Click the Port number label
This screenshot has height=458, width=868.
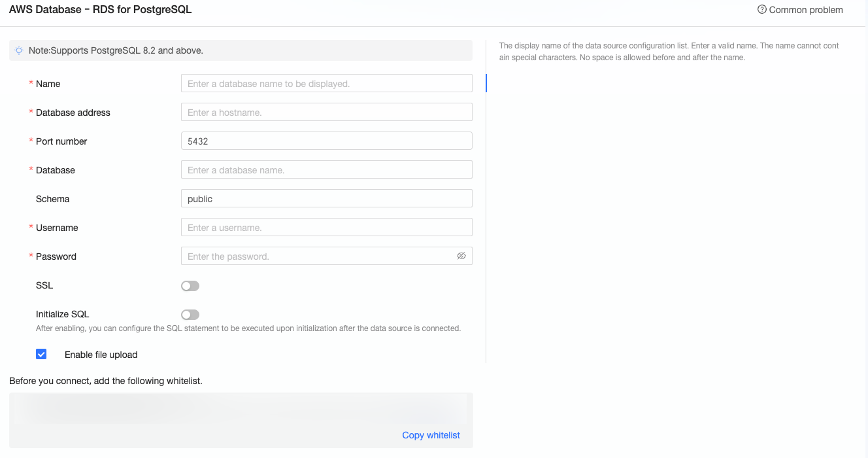pyautogui.click(x=61, y=141)
